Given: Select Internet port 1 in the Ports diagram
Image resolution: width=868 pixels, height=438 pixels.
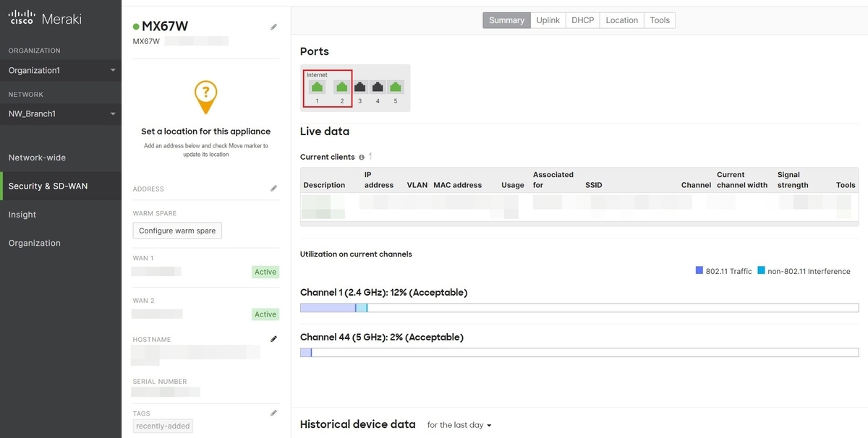Looking at the screenshot, I should (317, 87).
